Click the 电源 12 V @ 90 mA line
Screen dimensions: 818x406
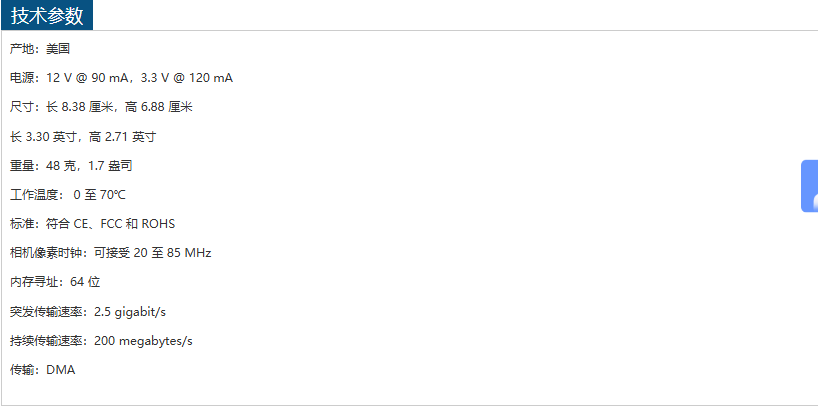[x=121, y=78]
